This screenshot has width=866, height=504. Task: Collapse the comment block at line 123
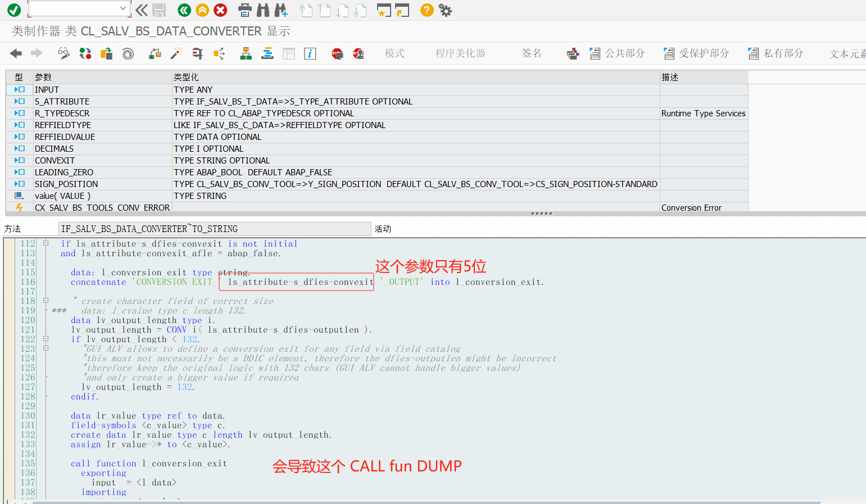pos(46,348)
